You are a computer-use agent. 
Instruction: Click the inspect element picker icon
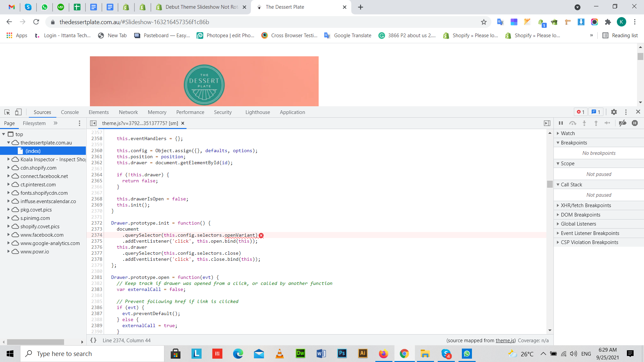click(7, 112)
